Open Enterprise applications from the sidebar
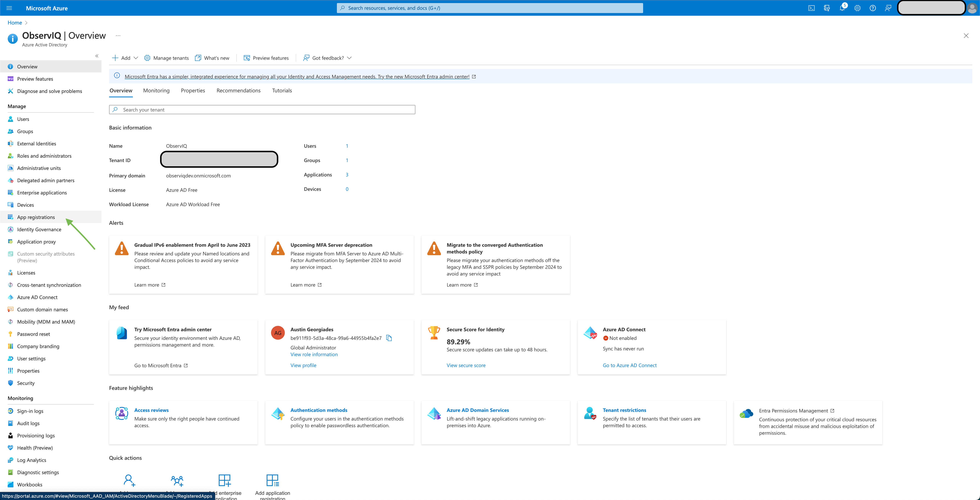 click(42, 193)
